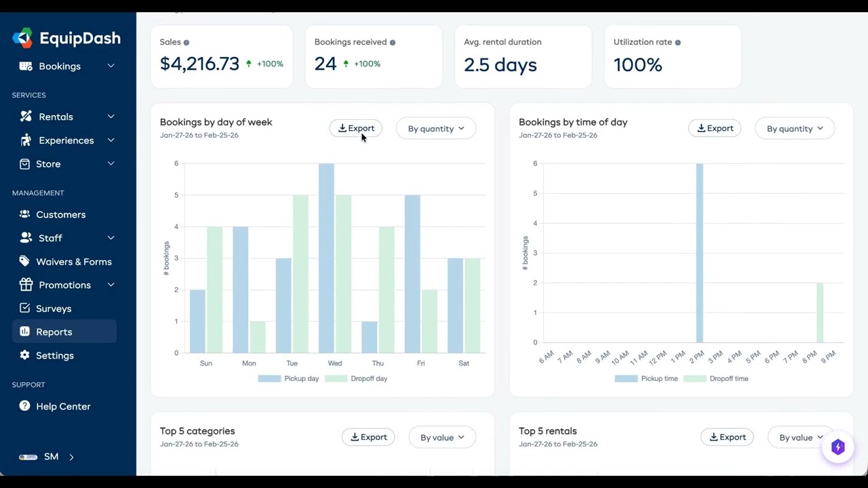The height and width of the screenshot is (488, 868).
Task: Click the Bookings received info icon
Action: 393,42
